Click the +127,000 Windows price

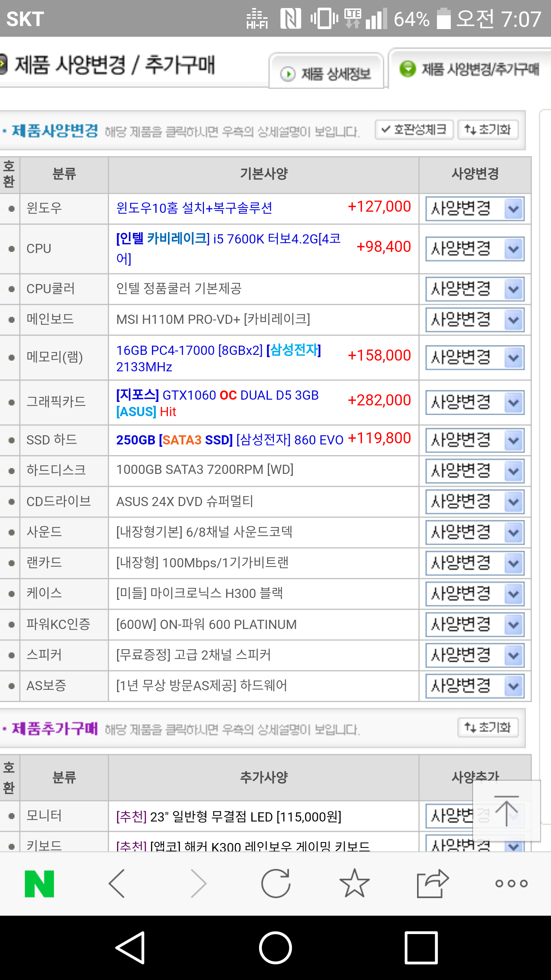[x=379, y=207]
